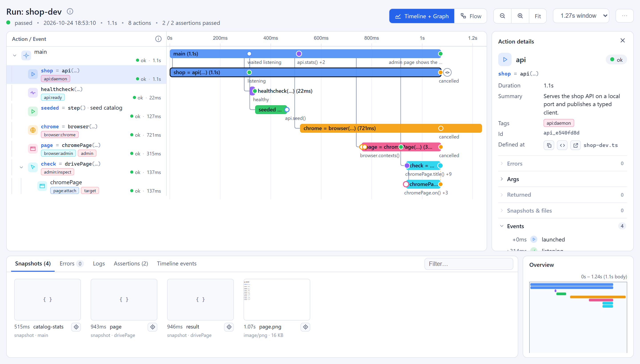The width and height of the screenshot is (640, 364).
Task: Click the view code icon next to Defined at
Action: pos(562,145)
